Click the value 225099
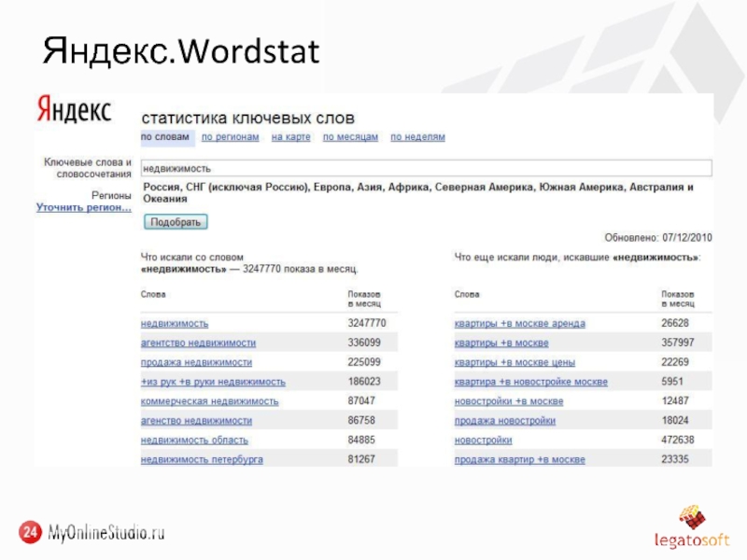Screen dimensions: 747x560 (364, 362)
